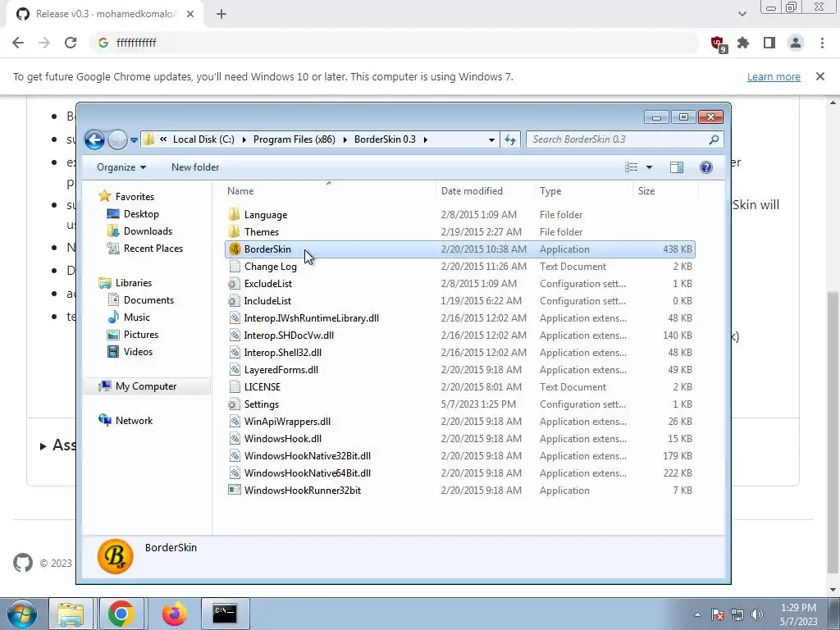Select Downloads in Favorites

point(148,231)
